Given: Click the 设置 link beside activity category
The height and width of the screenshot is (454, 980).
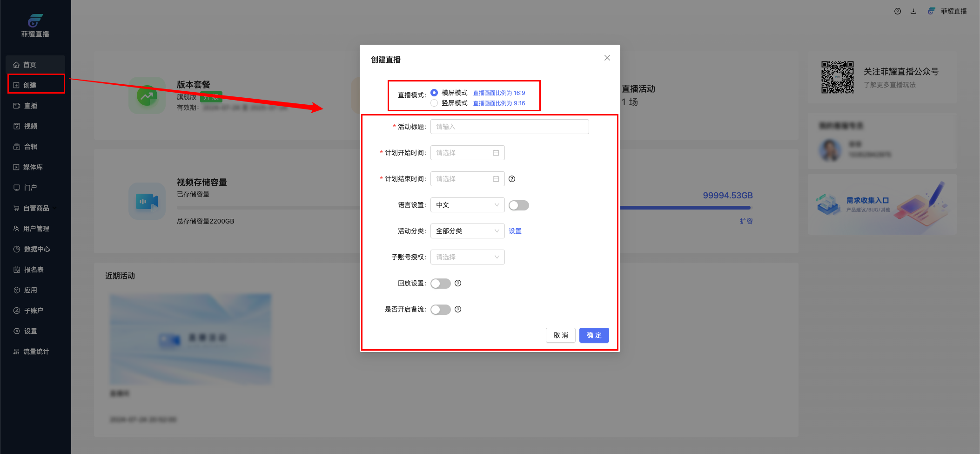Looking at the screenshot, I should coord(515,231).
